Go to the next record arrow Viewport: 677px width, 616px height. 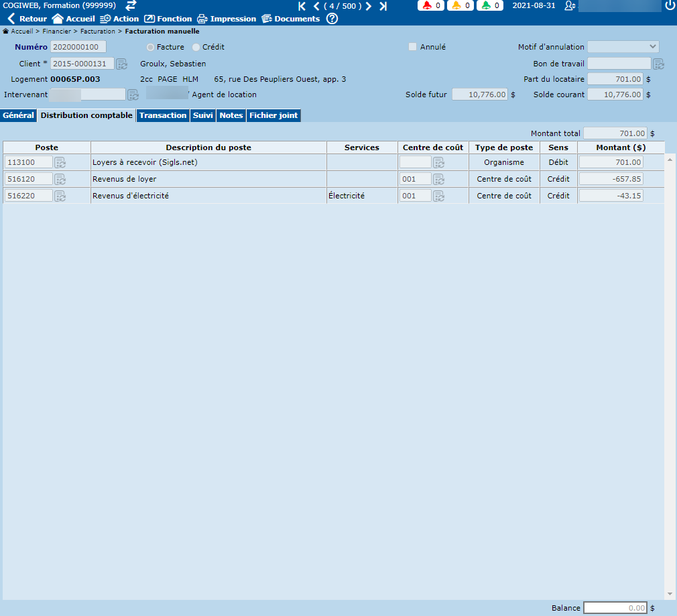point(369,6)
